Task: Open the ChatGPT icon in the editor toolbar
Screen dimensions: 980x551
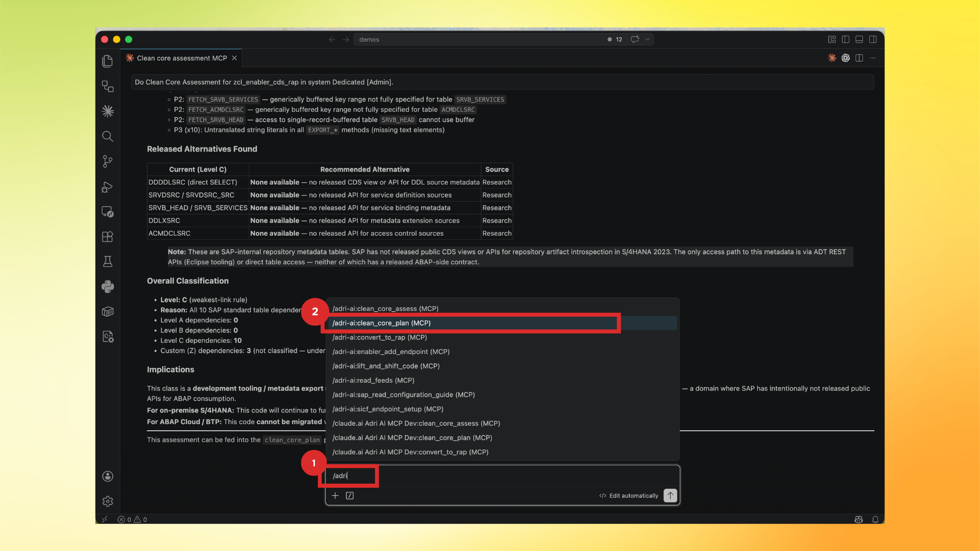Action: click(x=846, y=58)
